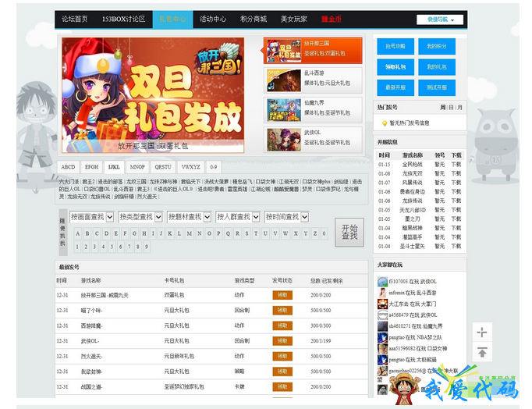Select the VWXYZ letter tab

(190, 167)
